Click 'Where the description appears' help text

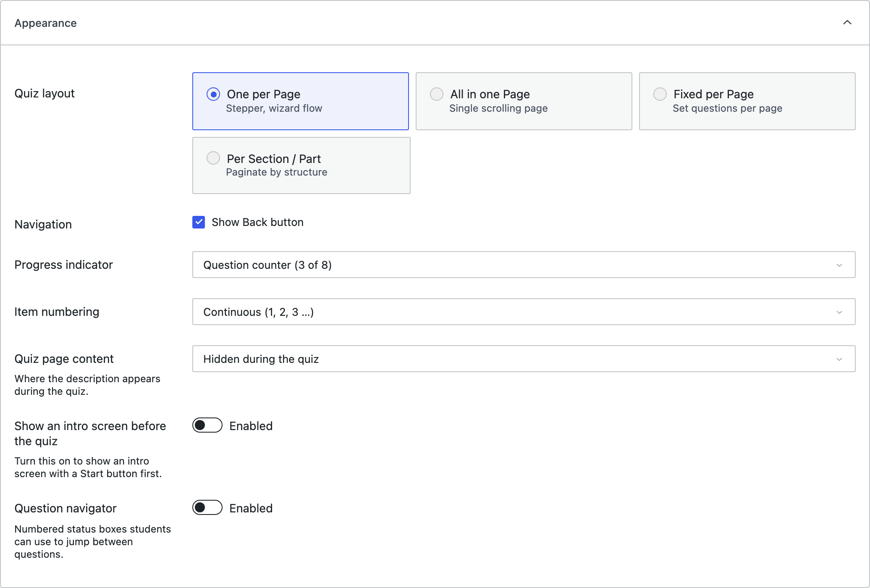click(87, 385)
